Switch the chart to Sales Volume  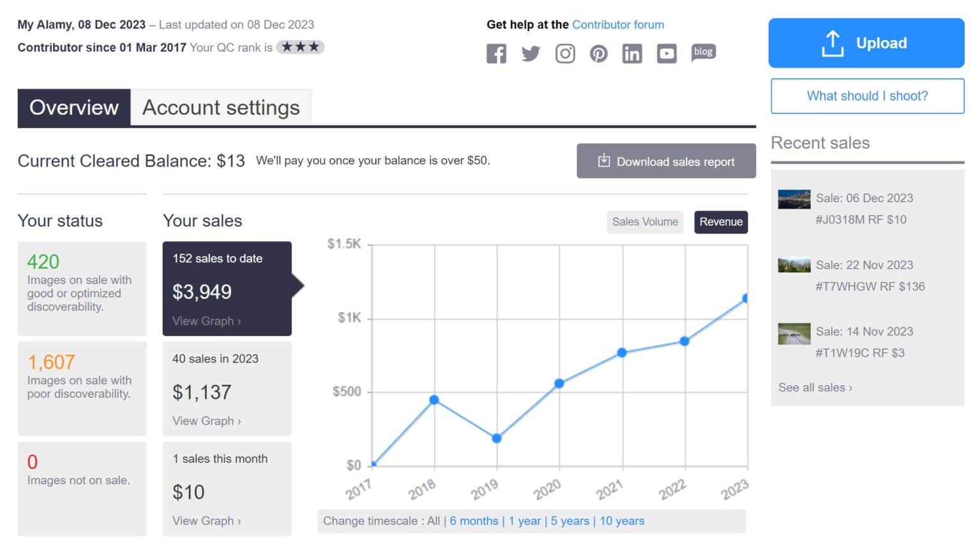click(644, 222)
